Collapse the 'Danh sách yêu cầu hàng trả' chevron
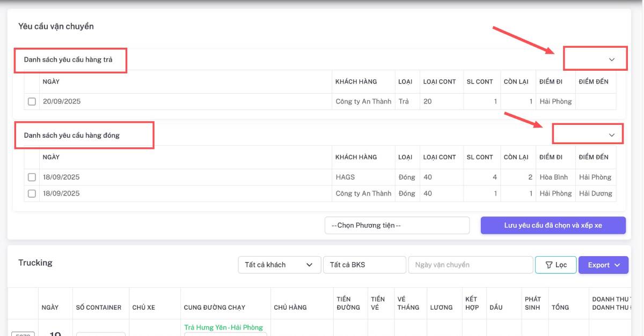644x336 pixels. pos(611,59)
